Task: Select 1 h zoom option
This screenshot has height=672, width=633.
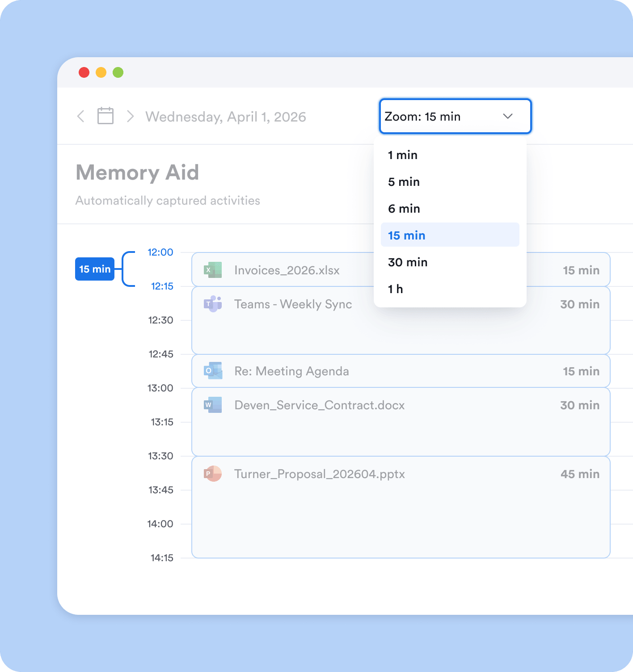Action: tap(450, 289)
